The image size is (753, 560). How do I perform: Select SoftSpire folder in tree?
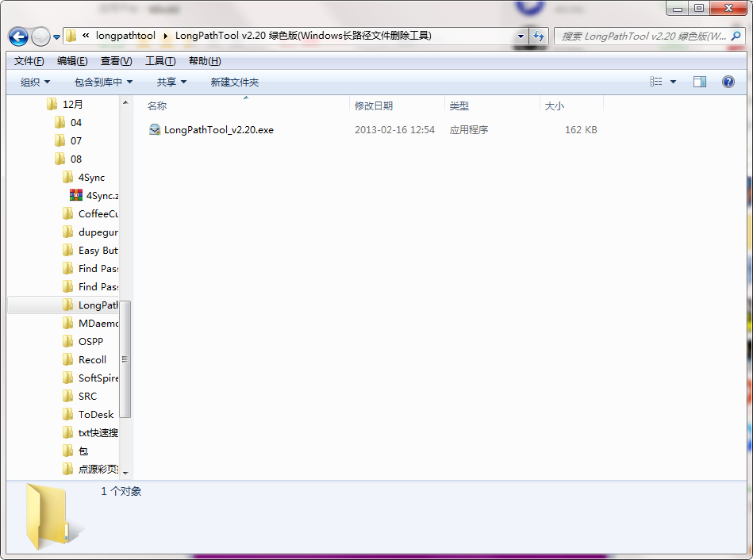98,378
